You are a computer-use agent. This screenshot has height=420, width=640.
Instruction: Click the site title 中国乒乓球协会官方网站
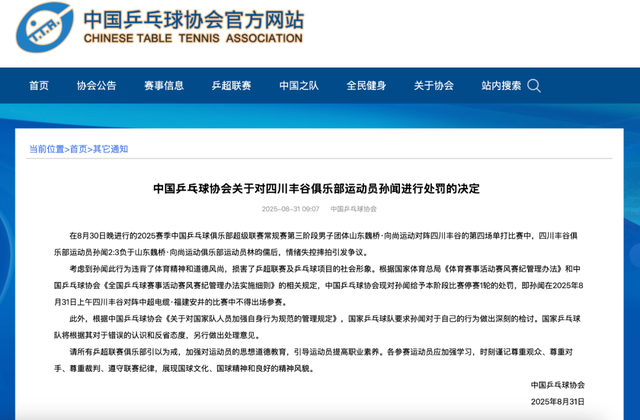click(x=194, y=19)
